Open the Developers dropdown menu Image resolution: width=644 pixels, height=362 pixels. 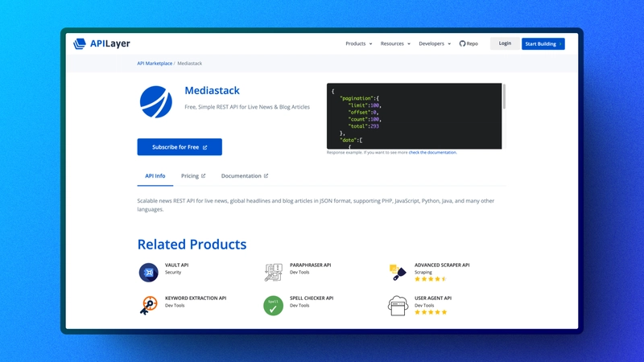coord(435,43)
